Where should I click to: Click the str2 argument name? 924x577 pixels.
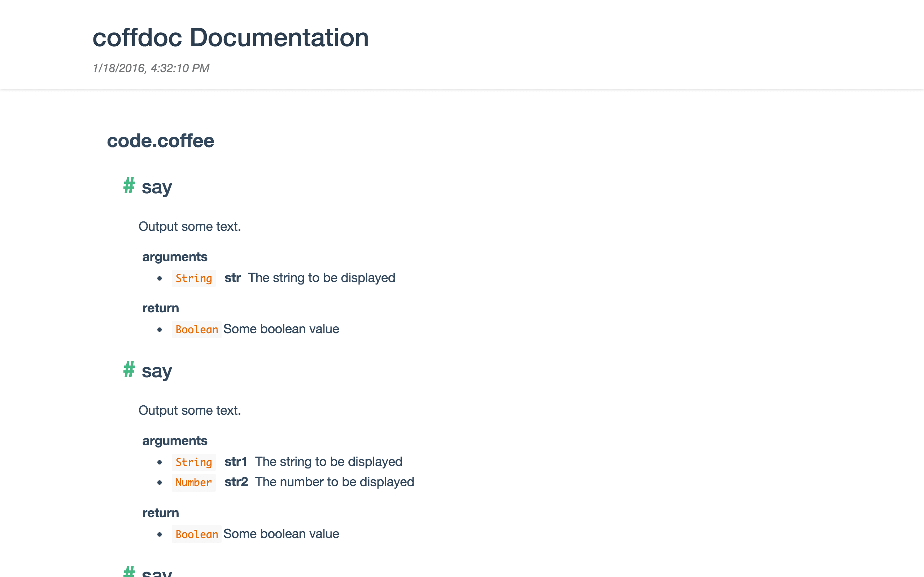click(x=236, y=482)
